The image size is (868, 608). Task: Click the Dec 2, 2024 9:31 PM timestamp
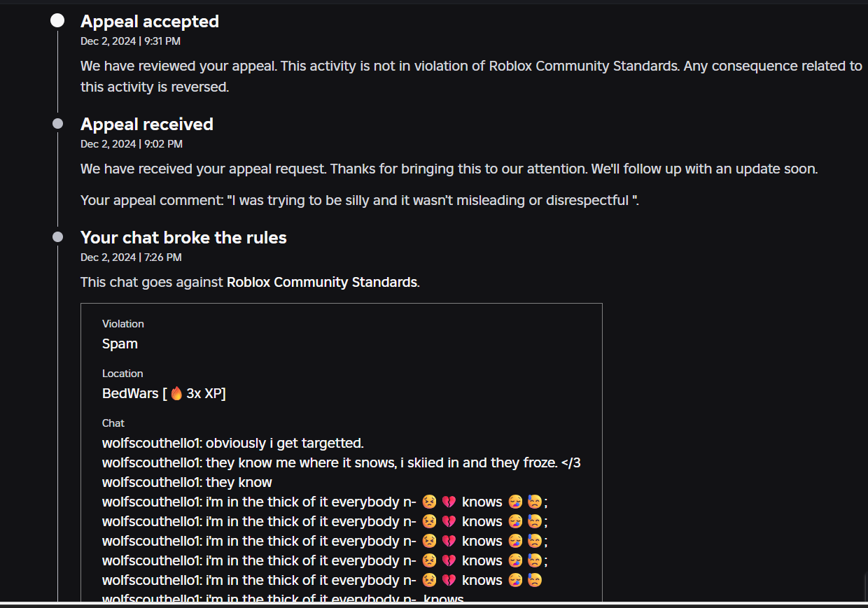point(130,41)
